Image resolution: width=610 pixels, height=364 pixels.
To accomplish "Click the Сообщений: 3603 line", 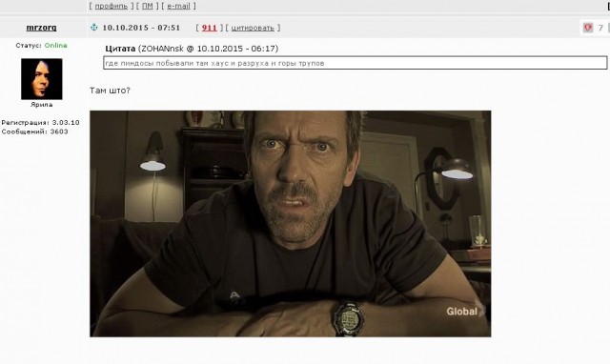I will (34, 131).
